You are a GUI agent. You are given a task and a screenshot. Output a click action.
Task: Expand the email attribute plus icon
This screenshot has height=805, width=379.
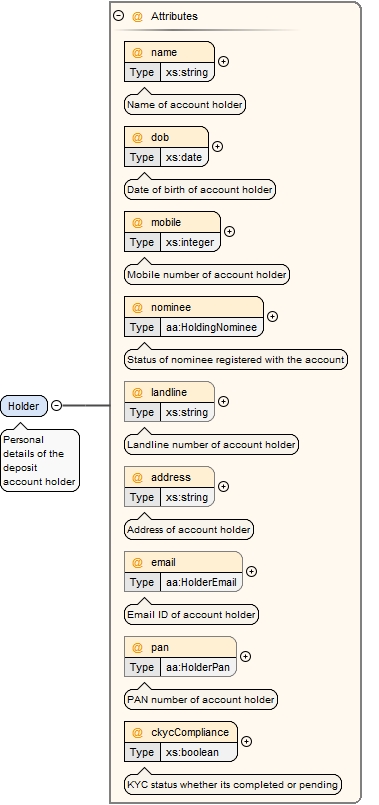(251, 571)
